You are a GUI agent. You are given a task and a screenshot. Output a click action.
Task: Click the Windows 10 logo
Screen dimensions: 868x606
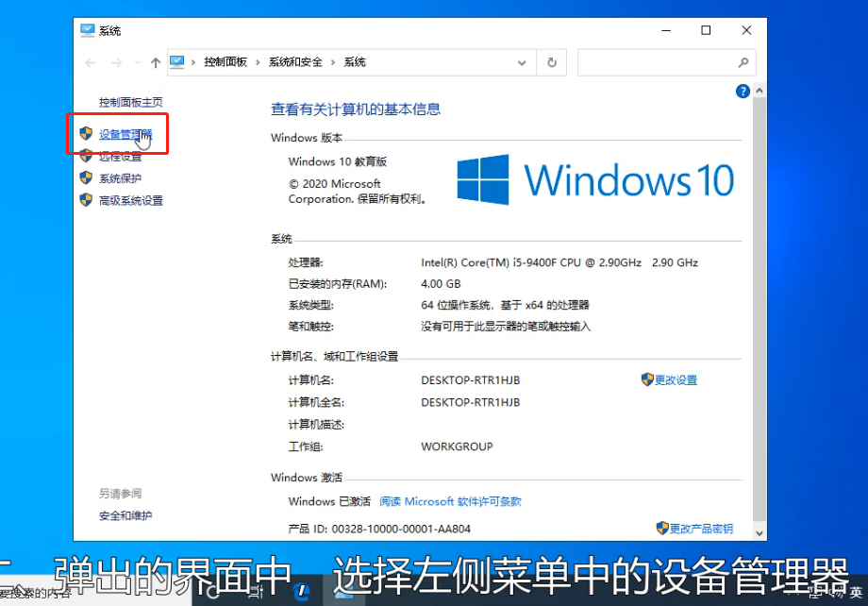(x=595, y=180)
